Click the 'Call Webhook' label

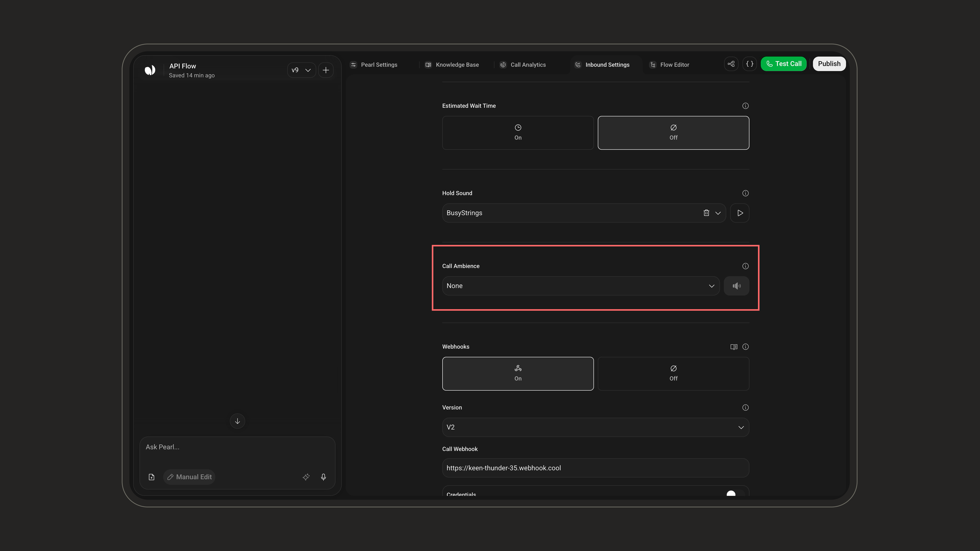(460, 449)
